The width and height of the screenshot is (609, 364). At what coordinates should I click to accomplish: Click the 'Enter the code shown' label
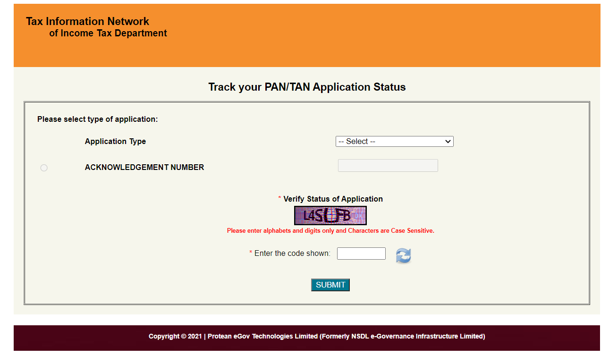point(292,254)
